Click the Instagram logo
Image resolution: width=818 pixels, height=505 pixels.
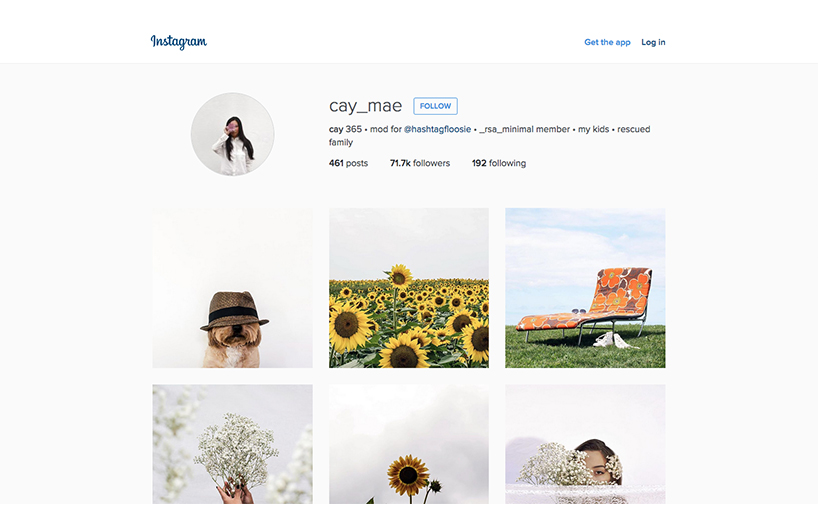(178, 42)
